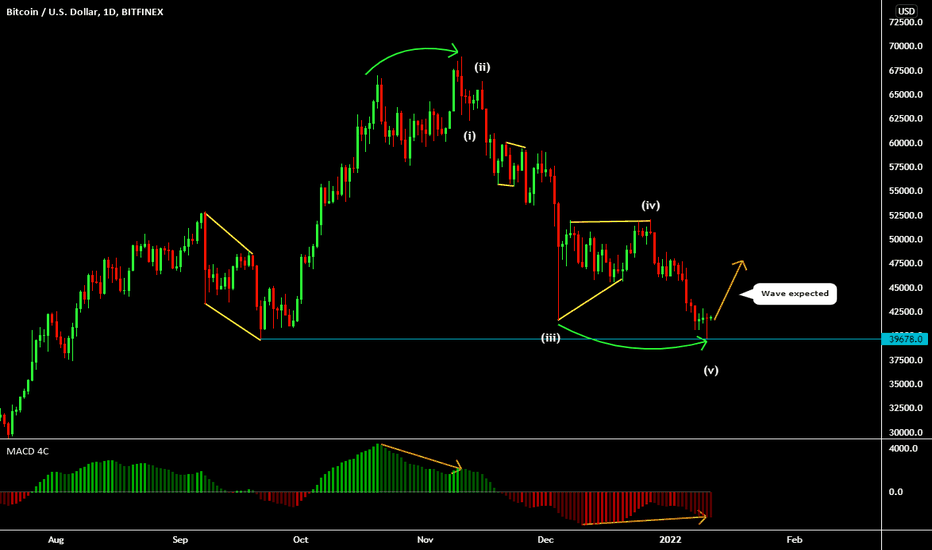Click the 45000.0 price axis value
Image resolution: width=932 pixels, height=550 pixels.
click(906, 288)
